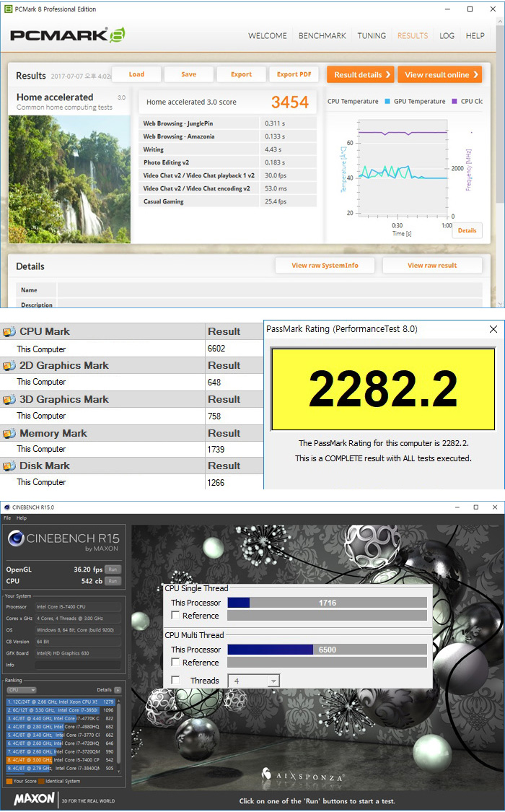Click the Save result button
505x812 pixels.
(189, 74)
